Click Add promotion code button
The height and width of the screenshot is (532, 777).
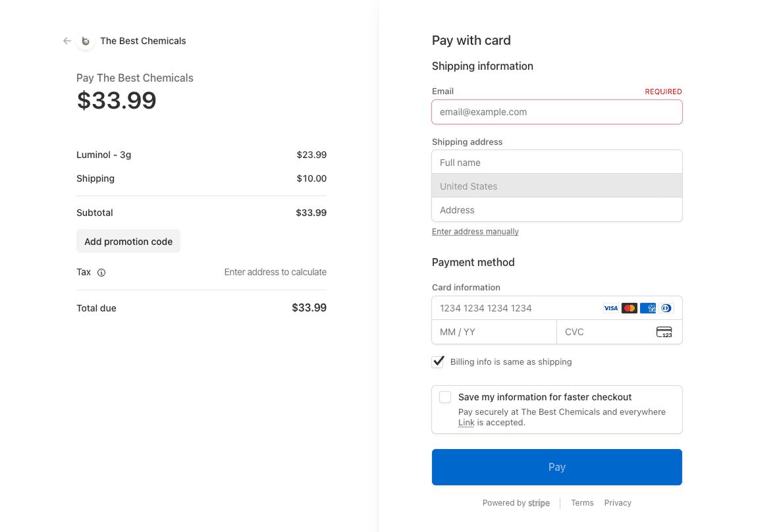tap(128, 242)
